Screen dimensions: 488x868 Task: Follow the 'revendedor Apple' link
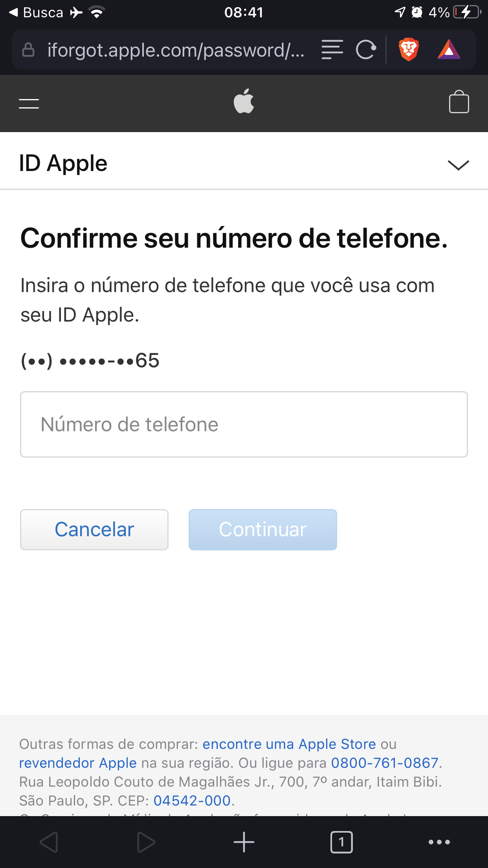[x=78, y=763]
